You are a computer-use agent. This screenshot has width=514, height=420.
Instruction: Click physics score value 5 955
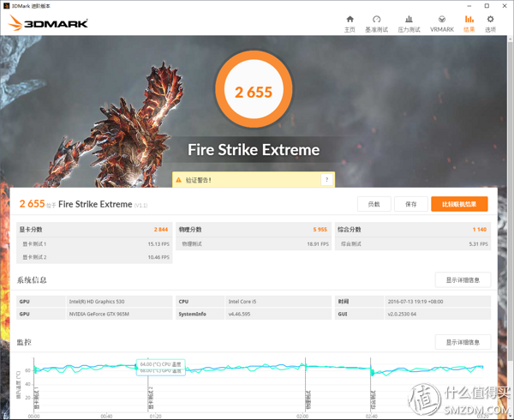tap(320, 230)
